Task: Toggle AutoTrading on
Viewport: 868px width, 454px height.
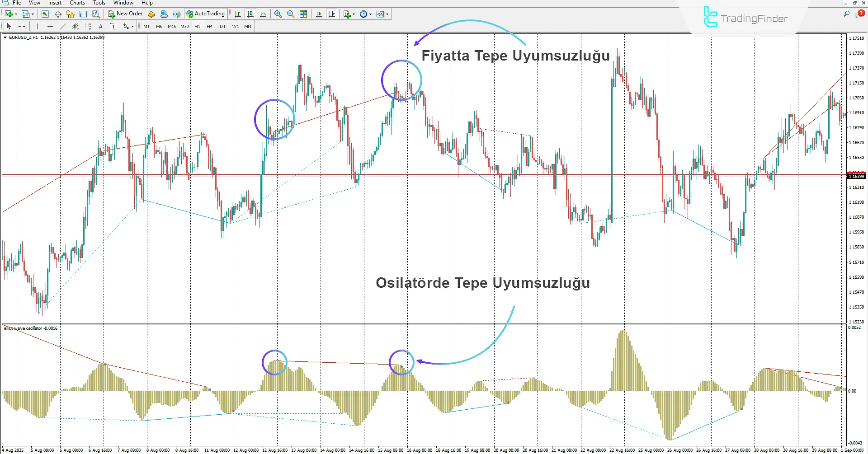Action: (206, 14)
